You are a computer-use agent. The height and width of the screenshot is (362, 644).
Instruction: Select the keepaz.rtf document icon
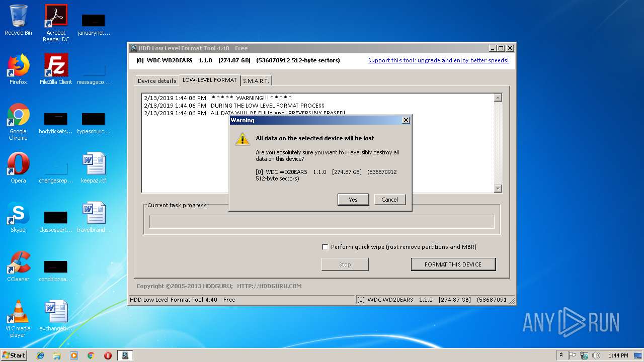click(x=94, y=168)
